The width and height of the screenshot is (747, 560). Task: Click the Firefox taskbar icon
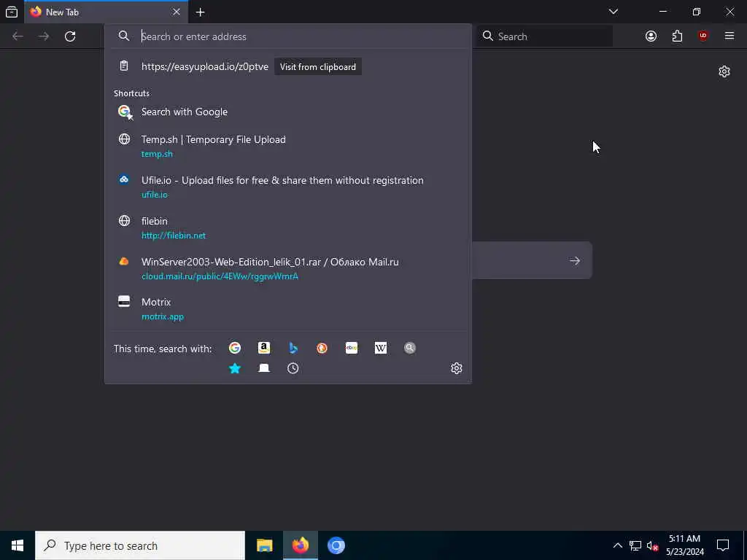click(x=300, y=545)
